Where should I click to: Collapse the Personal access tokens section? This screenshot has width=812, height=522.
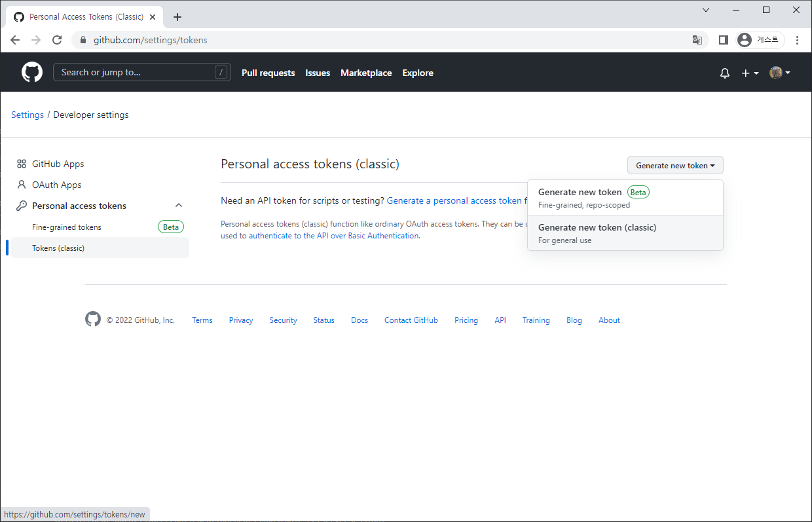coord(179,206)
